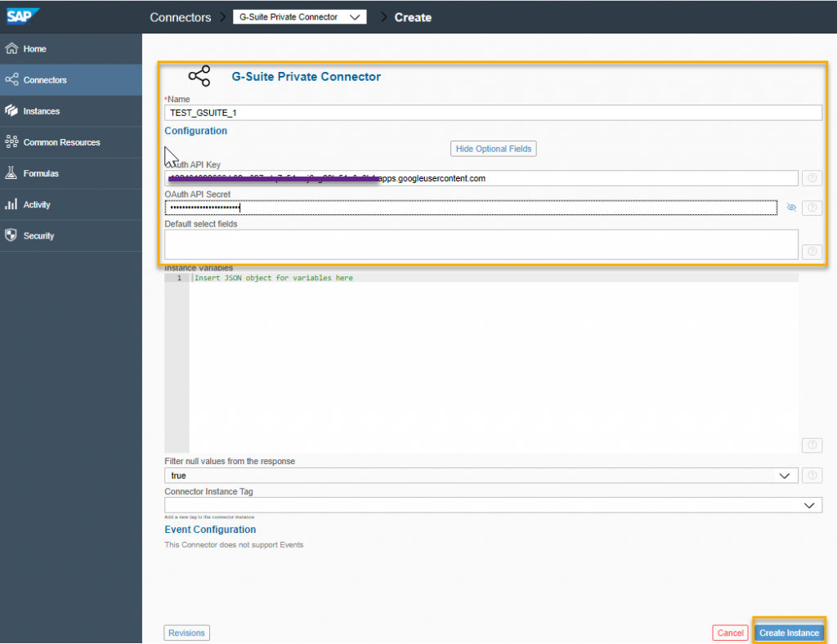Expand Filter null values dropdown showing true
The width and height of the screenshot is (837, 644).
point(481,476)
